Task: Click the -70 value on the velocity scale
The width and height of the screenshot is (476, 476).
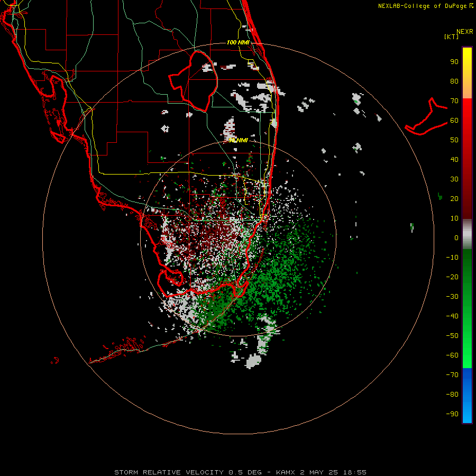Action: (x=452, y=374)
